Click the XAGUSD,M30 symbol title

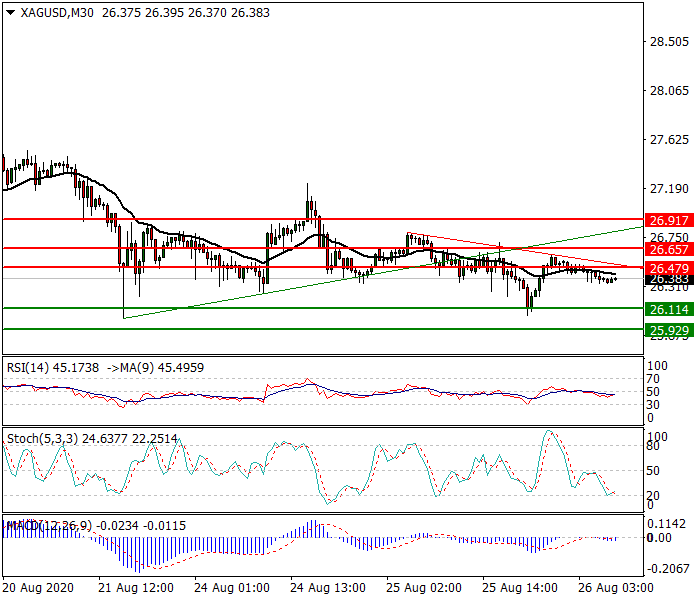tap(57, 13)
